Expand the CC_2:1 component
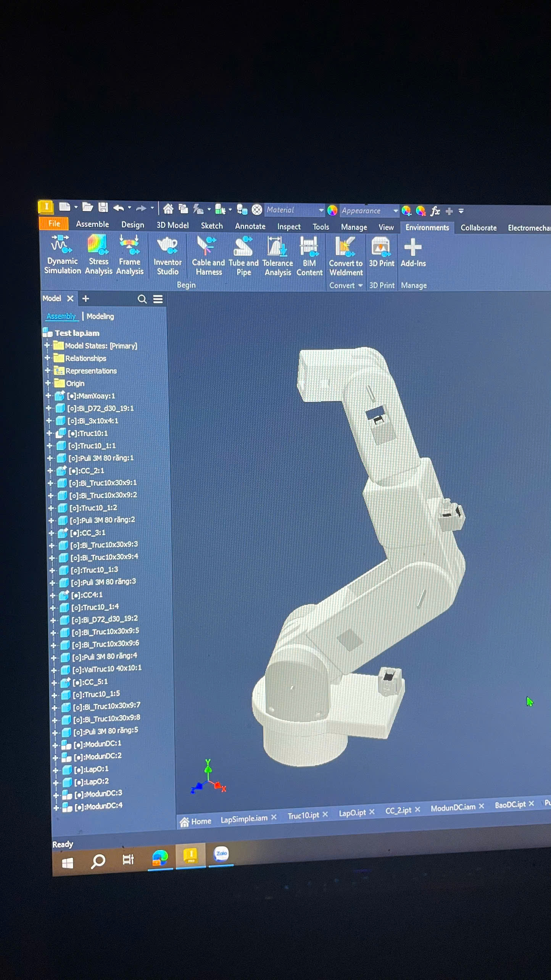 click(x=50, y=471)
